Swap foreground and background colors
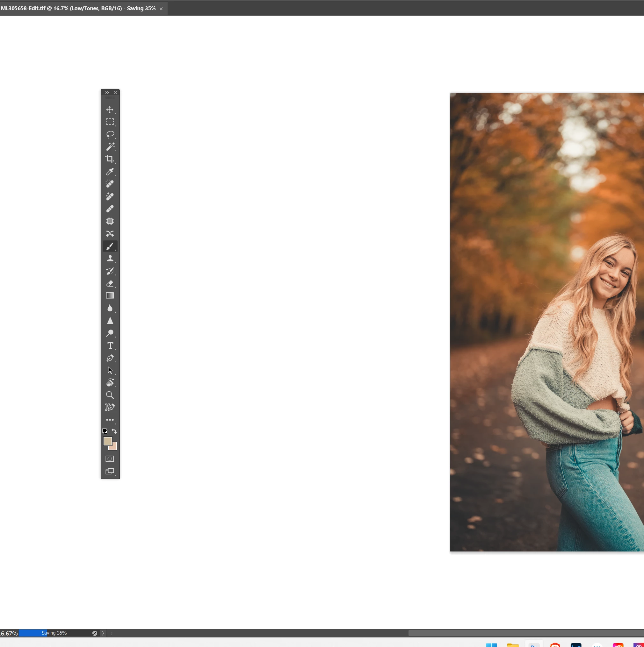The width and height of the screenshot is (644, 647). (114, 431)
